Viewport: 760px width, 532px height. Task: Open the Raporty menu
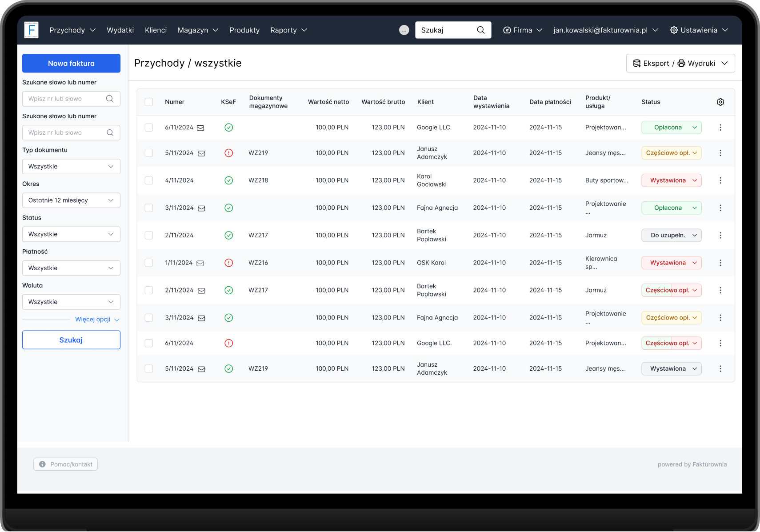[x=288, y=30]
